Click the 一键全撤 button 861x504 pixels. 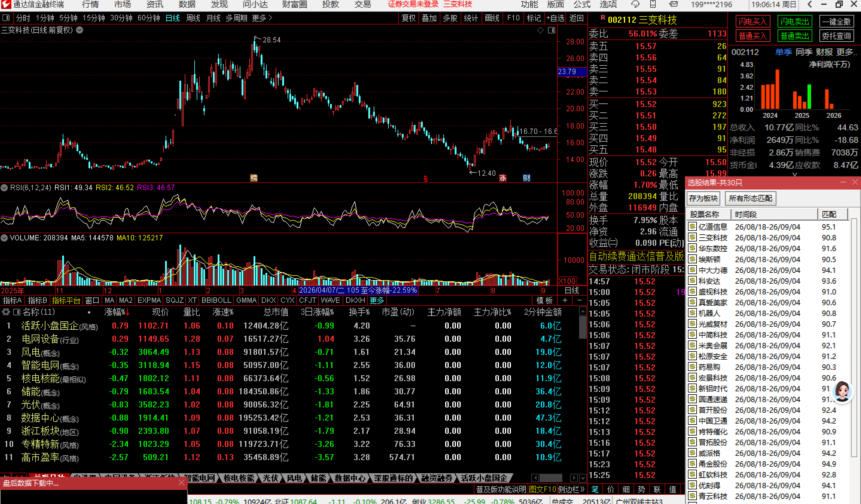click(x=836, y=22)
